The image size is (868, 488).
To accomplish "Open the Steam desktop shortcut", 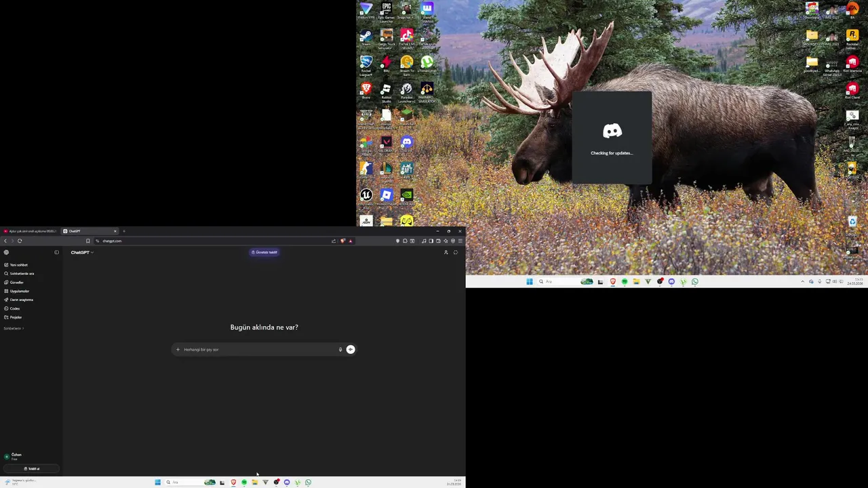I will tap(366, 37).
